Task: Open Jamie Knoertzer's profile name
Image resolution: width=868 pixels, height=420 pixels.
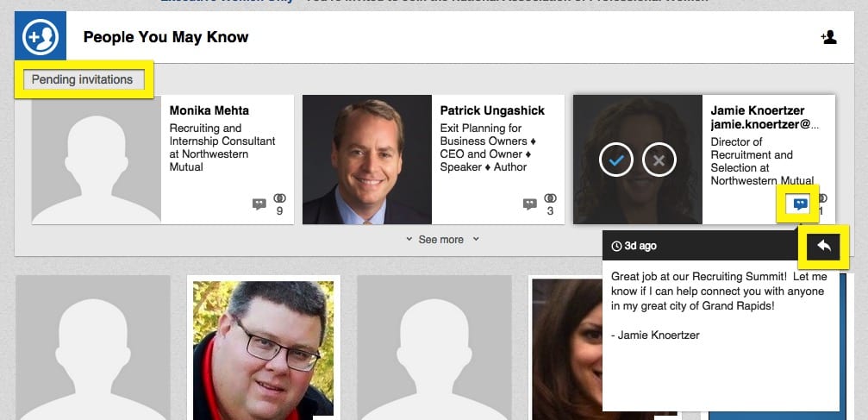Action: point(758,110)
